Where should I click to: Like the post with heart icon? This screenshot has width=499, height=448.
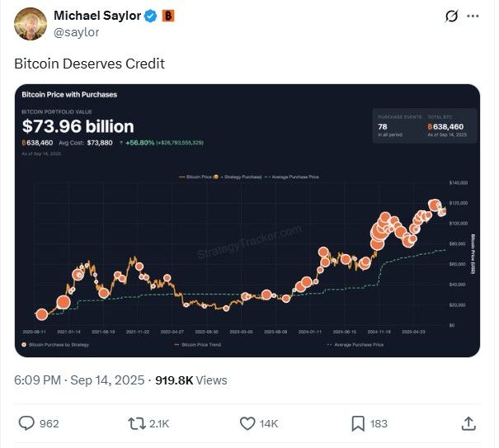click(247, 424)
